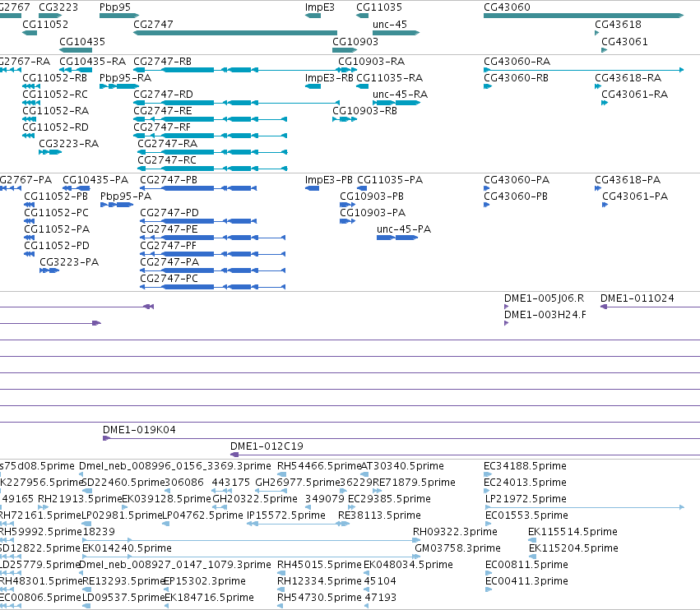Select protein label "CG3223-PA"
The image size is (700, 610).
(69, 262)
